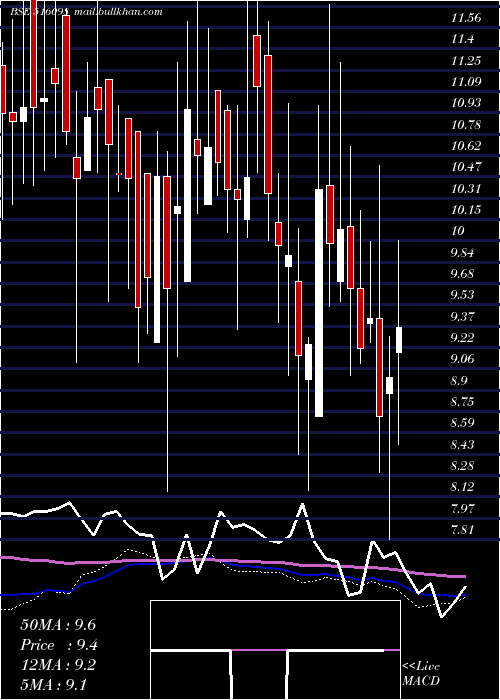
Task: Click the 10 price axis label
Action: 458,231
